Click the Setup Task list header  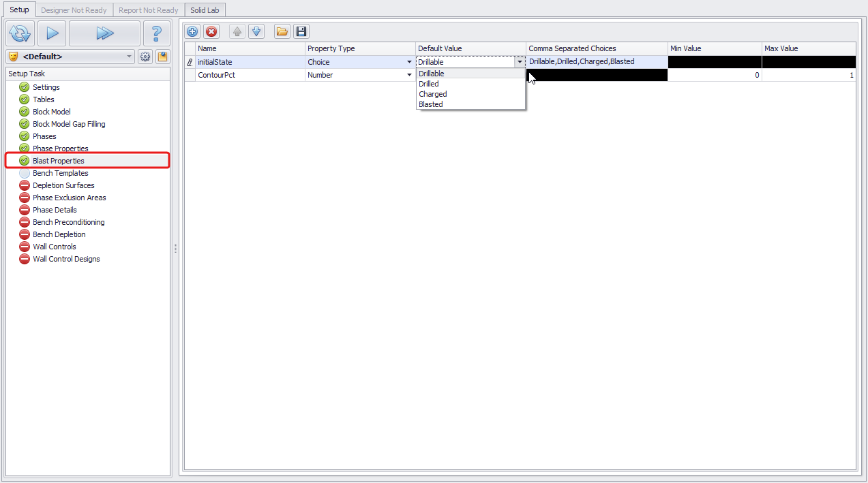88,74
